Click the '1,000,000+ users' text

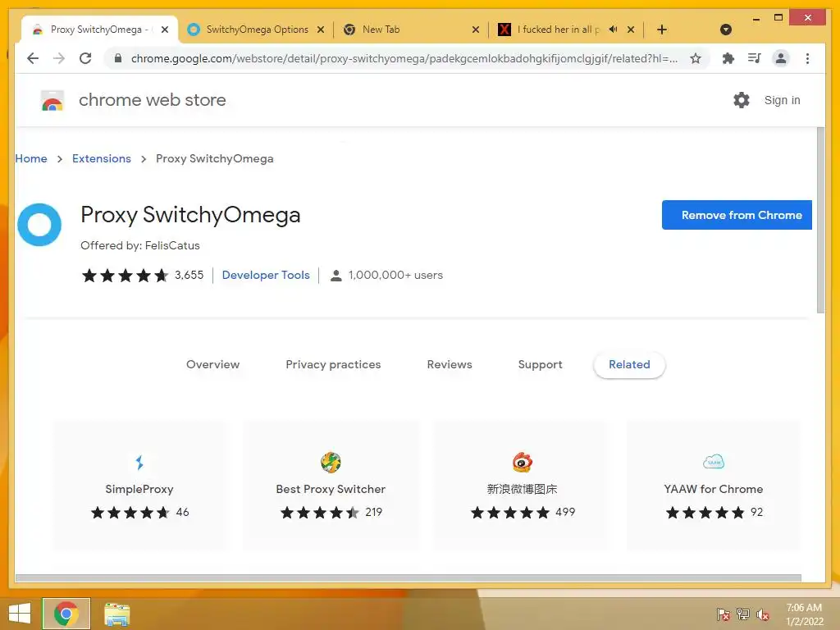pos(395,275)
